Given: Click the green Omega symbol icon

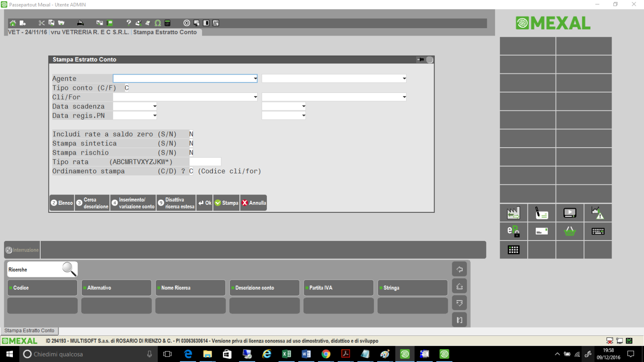Looking at the screenshot, I should click(158, 23).
